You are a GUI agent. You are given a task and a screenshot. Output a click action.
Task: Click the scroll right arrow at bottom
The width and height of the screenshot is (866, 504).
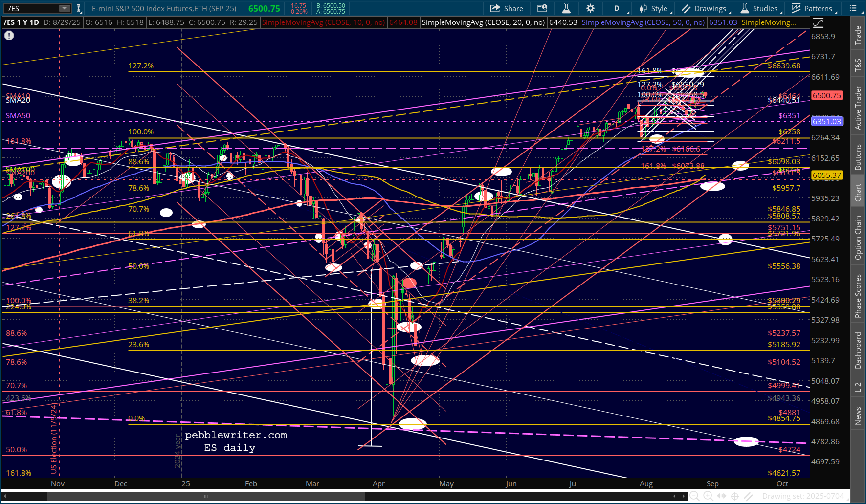pos(683,496)
